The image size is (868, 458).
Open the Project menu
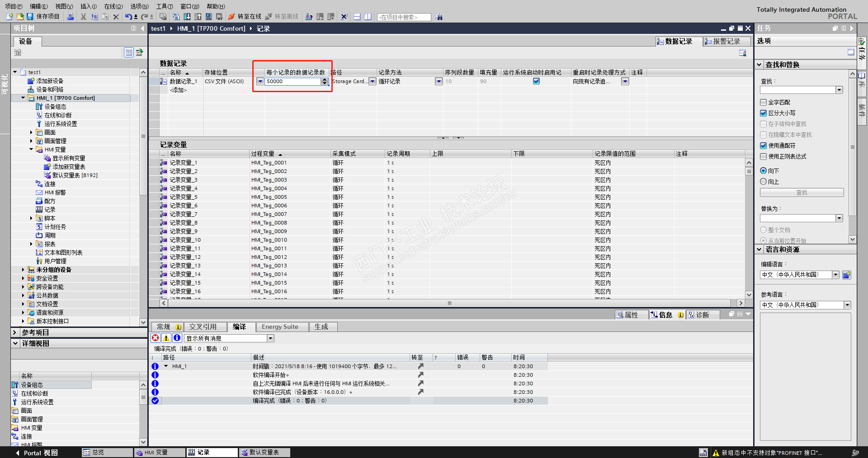coord(14,6)
